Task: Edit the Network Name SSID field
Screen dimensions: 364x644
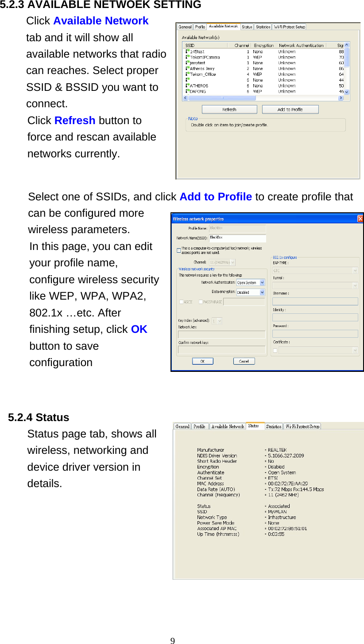Action: point(237,237)
